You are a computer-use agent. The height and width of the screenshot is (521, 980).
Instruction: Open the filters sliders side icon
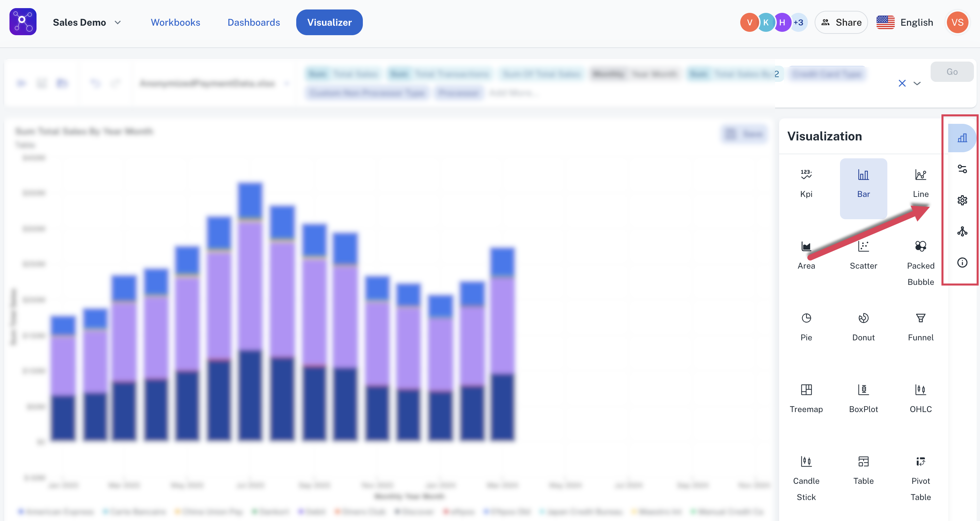(x=962, y=169)
